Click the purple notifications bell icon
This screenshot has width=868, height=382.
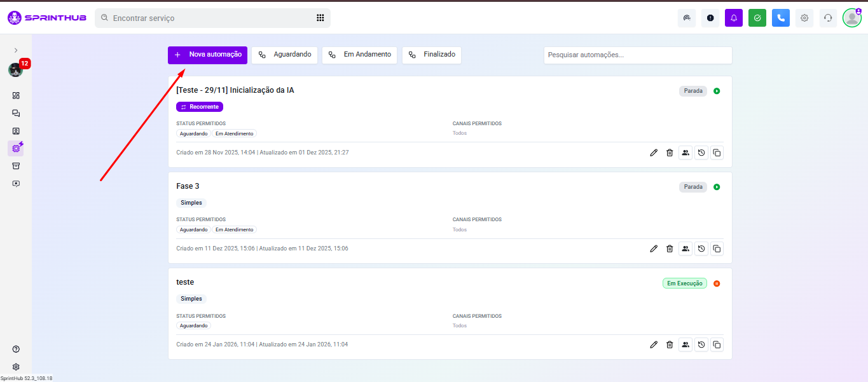point(734,18)
